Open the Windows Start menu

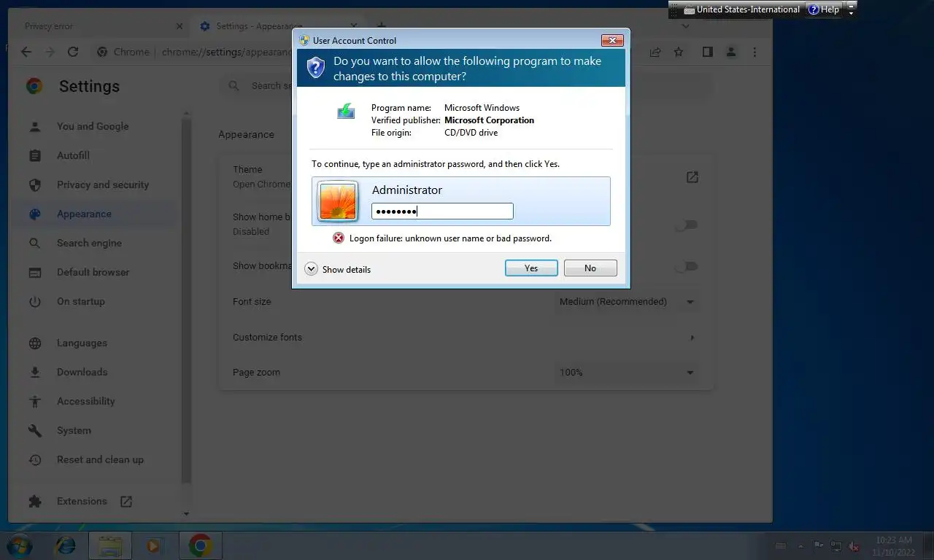point(19,545)
